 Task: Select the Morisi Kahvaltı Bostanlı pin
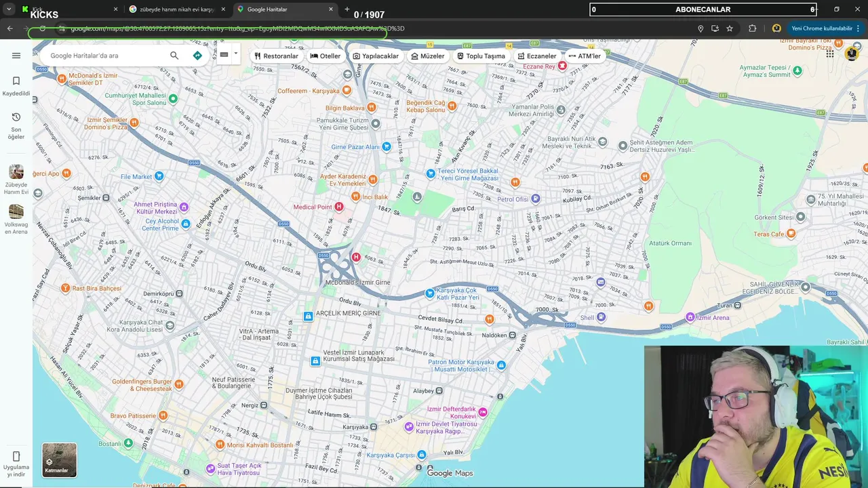click(220, 445)
